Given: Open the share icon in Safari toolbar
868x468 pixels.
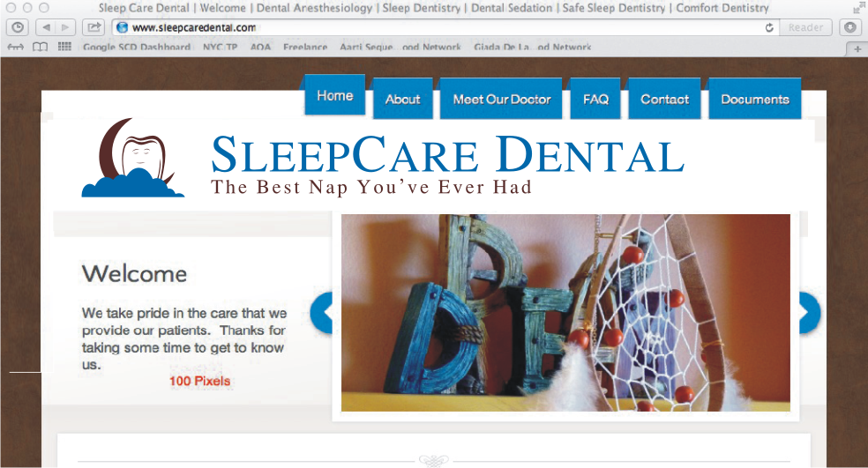Looking at the screenshot, I should pos(94,27).
